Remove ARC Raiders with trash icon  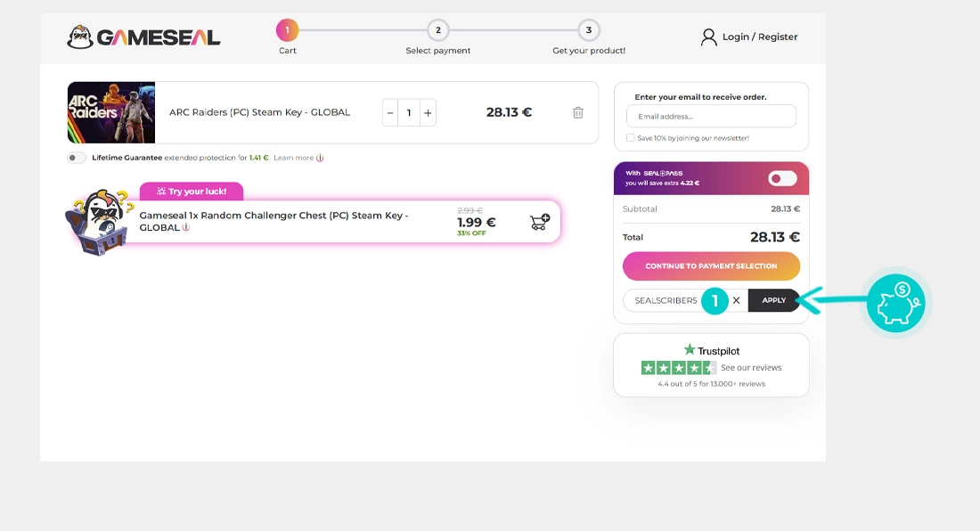pyautogui.click(x=578, y=112)
